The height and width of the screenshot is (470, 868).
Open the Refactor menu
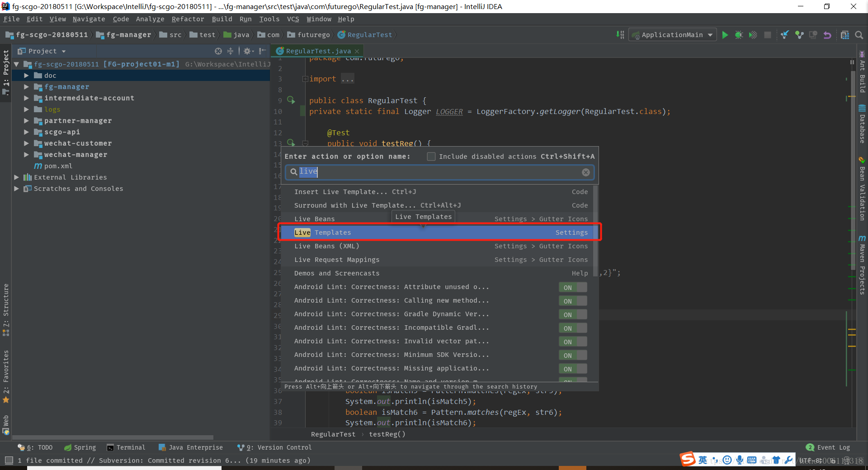[188, 19]
